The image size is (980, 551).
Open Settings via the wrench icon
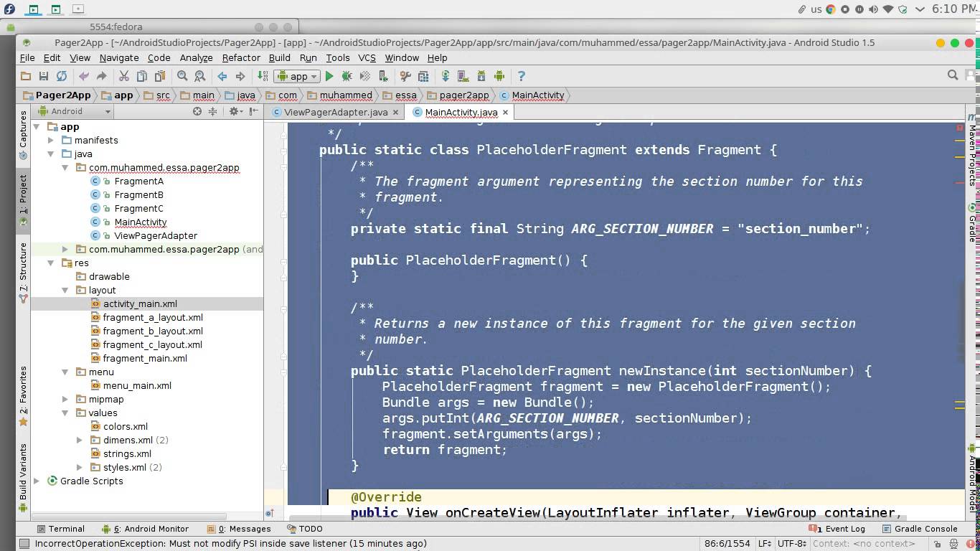click(406, 76)
